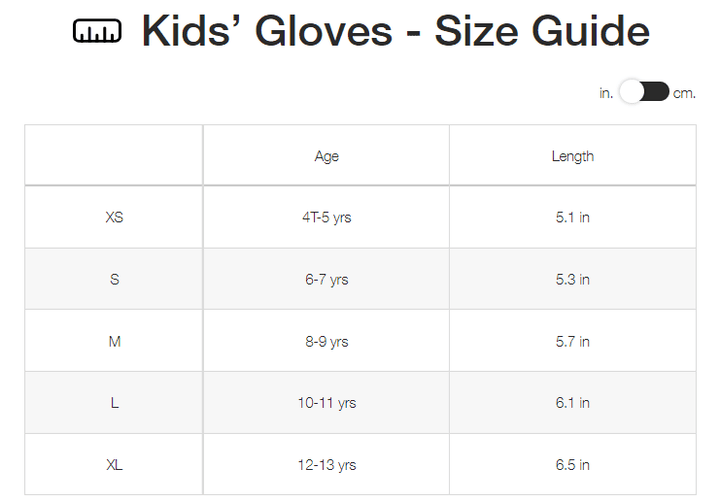Click the 12-13 yrs age cell

coord(326,465)
